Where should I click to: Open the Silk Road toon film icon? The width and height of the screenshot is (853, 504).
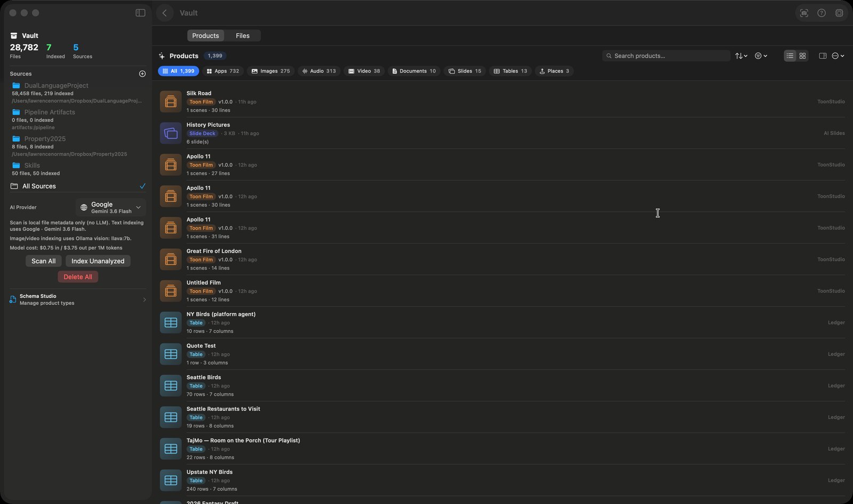[171, 101]
